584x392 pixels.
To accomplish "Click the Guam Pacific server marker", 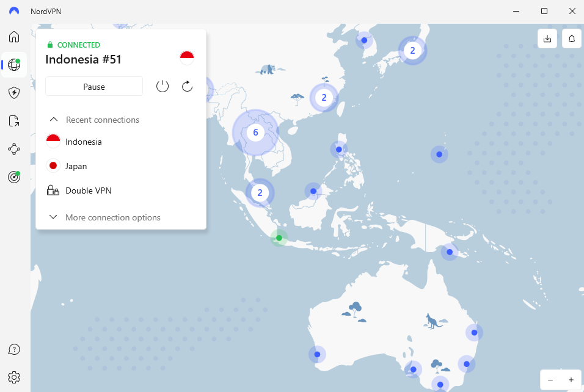I will tap(439, 154).
